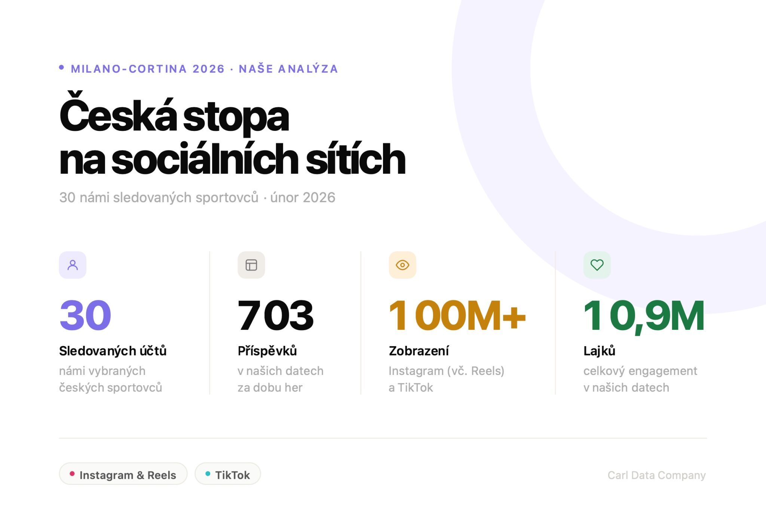
Task: Select the TikTok pill
Action: [228, 474]
